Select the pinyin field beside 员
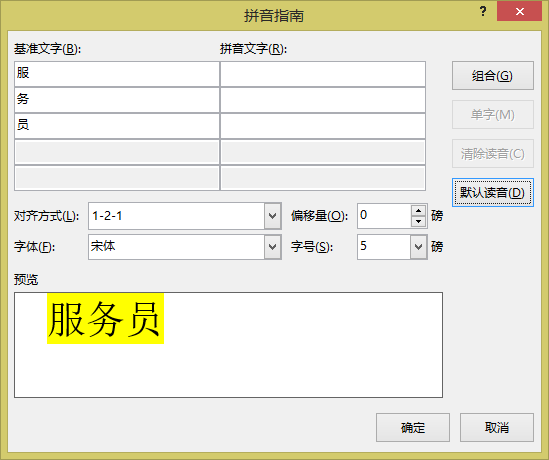Screen dimensions: 549x460 323,126
